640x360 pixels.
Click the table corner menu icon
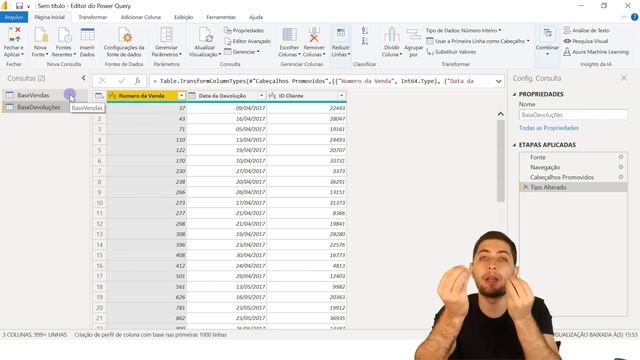point(99,96)
